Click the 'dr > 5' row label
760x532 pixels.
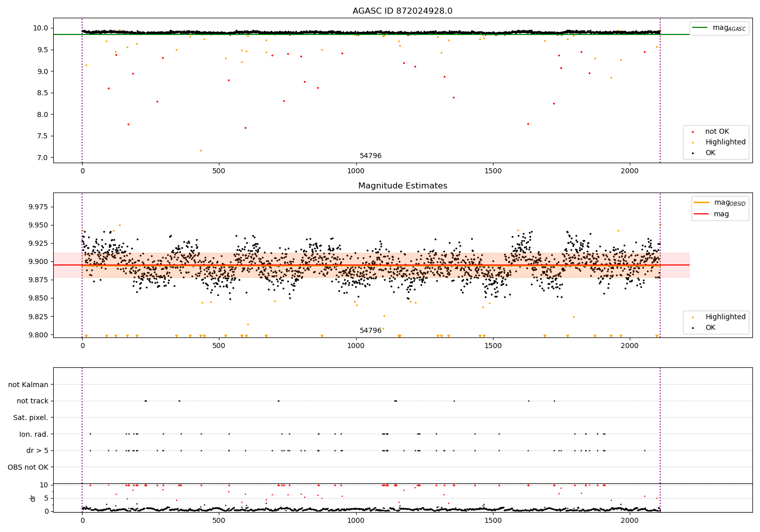coord(37,450)
